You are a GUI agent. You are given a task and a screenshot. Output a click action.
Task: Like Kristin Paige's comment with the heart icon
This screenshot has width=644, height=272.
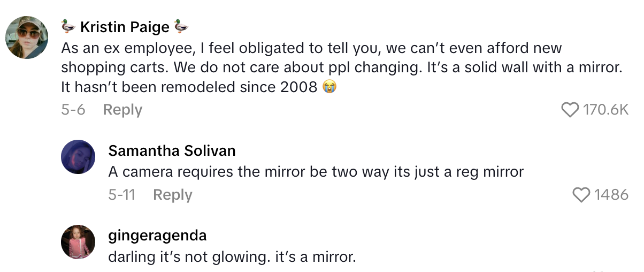click(570, 110)
